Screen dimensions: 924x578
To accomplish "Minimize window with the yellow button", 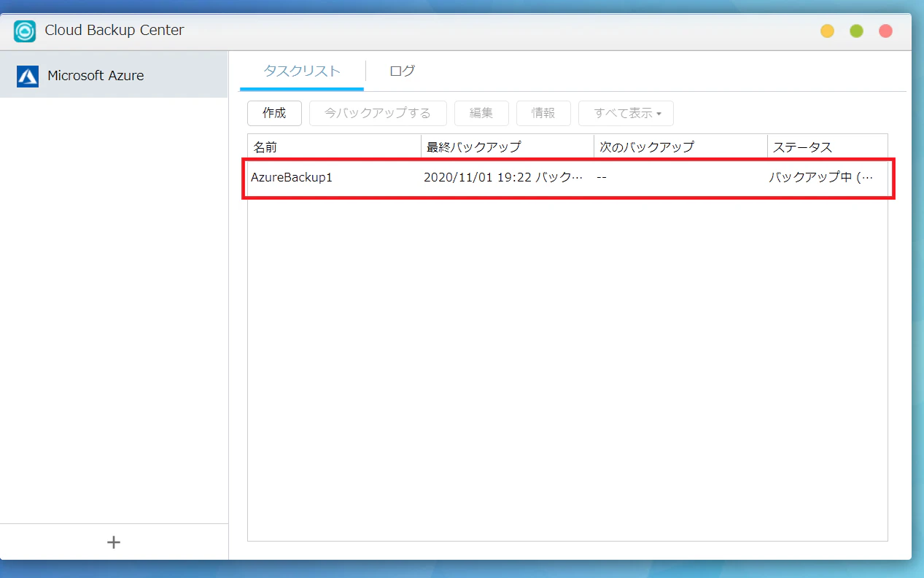I will 827,31.
